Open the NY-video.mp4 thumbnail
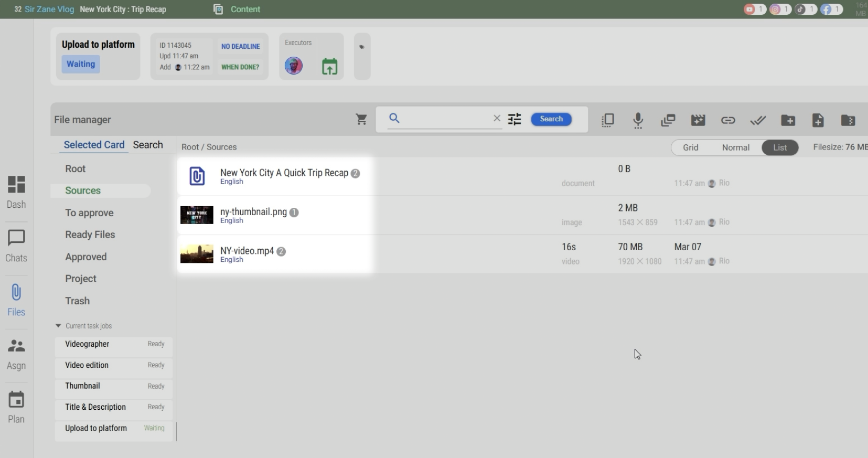Screen dimensions: 868x458 pyautogui.click(x=197, y=254)
